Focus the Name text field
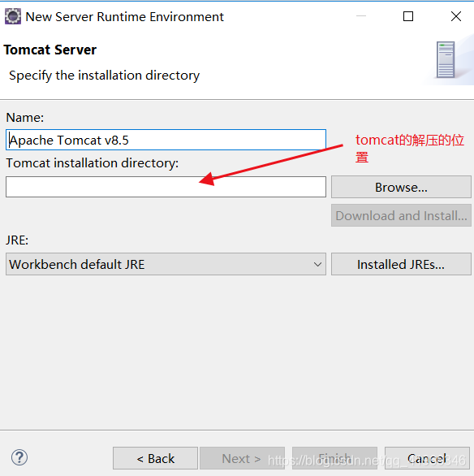The image size is (474, 476). click(x=166, y=140)
